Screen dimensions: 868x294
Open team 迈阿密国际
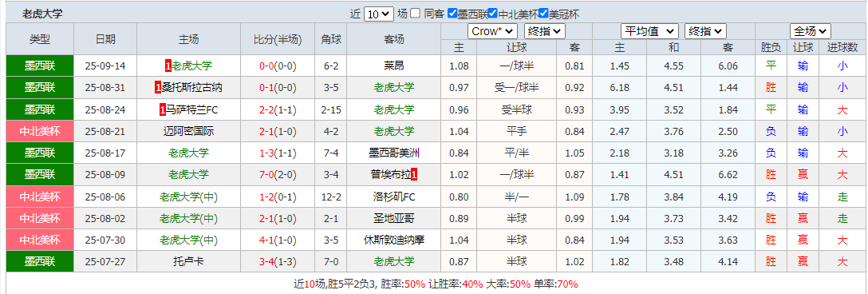coord(189,132)
